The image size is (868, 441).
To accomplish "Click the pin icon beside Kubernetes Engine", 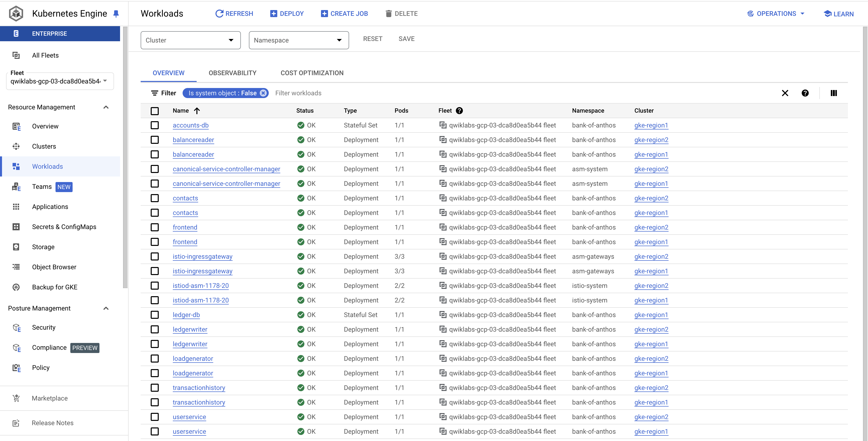I will coord(116,14).
